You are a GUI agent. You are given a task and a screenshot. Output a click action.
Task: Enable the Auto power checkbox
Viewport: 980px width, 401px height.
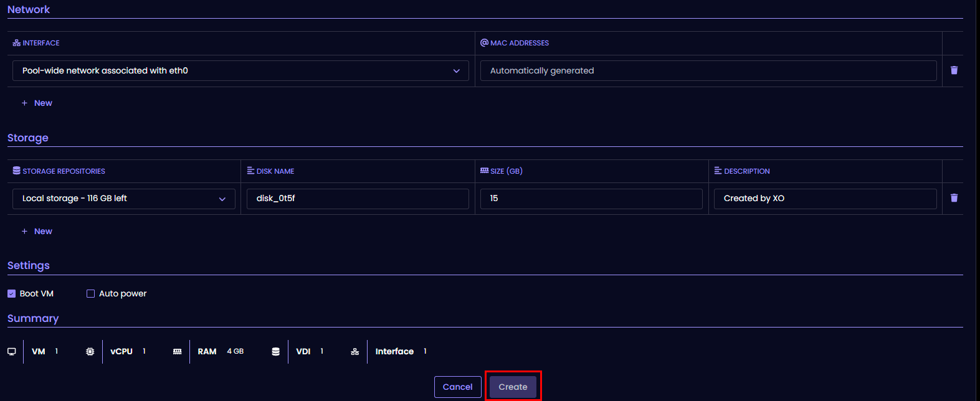[91, 294]
